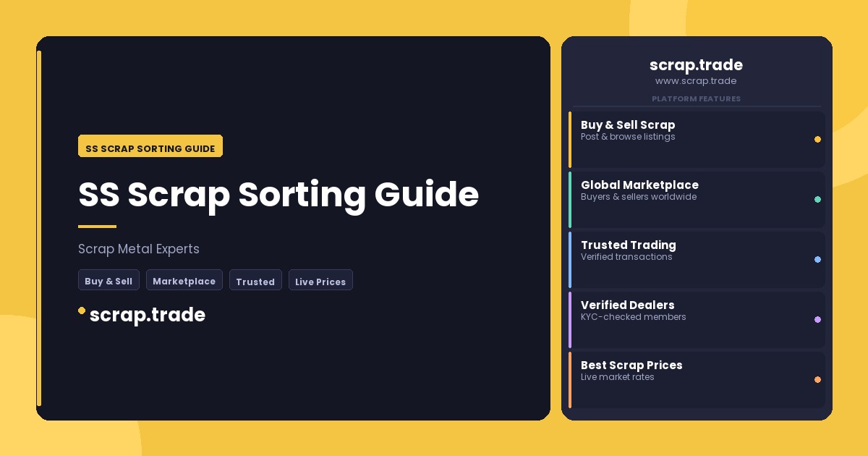Click the KYC-checked members text
Image resolution: width=868 pixels, height=456 pixels.
point(634,317)
